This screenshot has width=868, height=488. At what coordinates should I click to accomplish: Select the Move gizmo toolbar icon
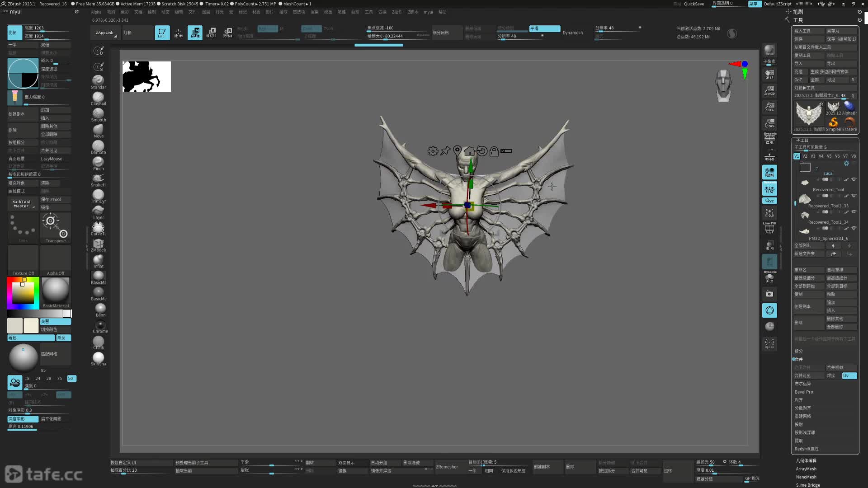[x=195, y=33]
